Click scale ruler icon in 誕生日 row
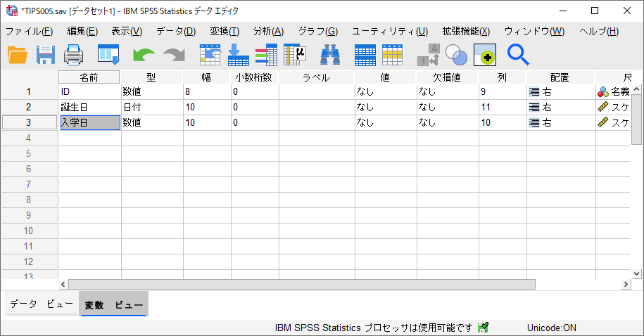Image resolution: width=644 pixels, height=336 pixels. coord(603,107)
